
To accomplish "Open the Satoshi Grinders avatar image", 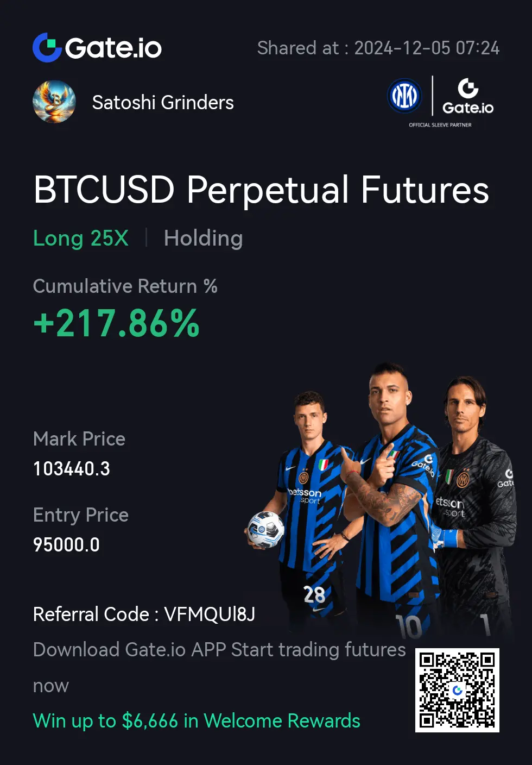I will pos(54,102).
